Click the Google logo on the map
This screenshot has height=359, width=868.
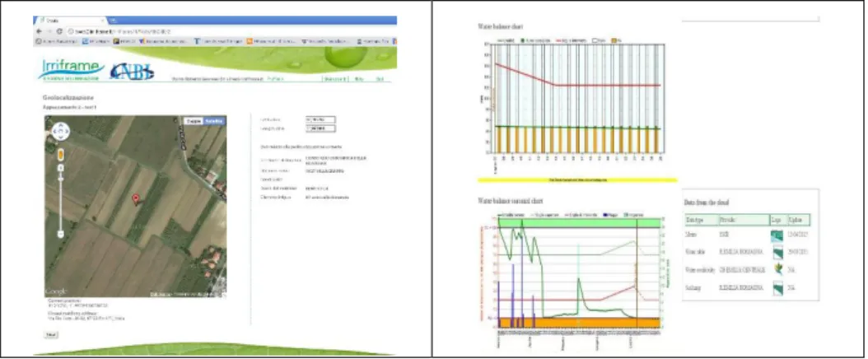pos(57,291)
